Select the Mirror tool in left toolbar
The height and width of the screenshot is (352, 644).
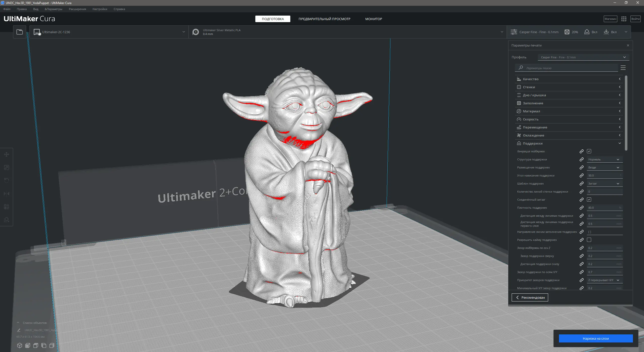click(x=7, y=194)
